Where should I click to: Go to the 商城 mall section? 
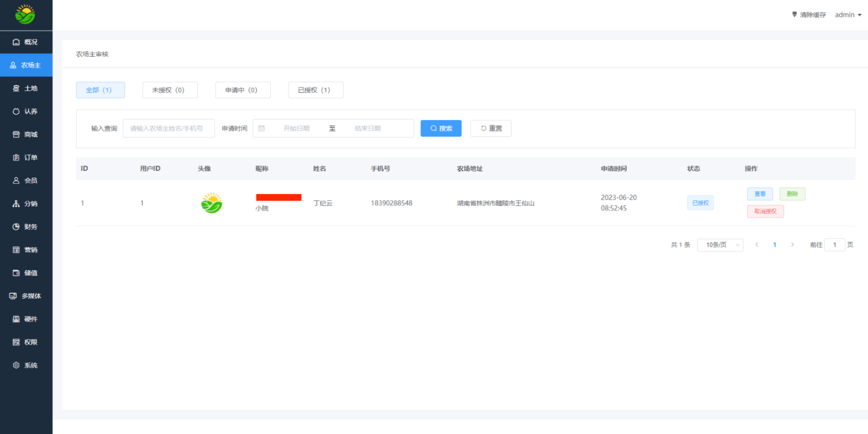click(x=26, y=134)
